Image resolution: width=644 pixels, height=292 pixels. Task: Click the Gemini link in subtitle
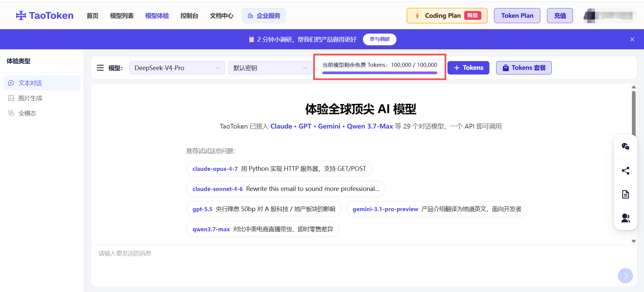click(329, 126)
